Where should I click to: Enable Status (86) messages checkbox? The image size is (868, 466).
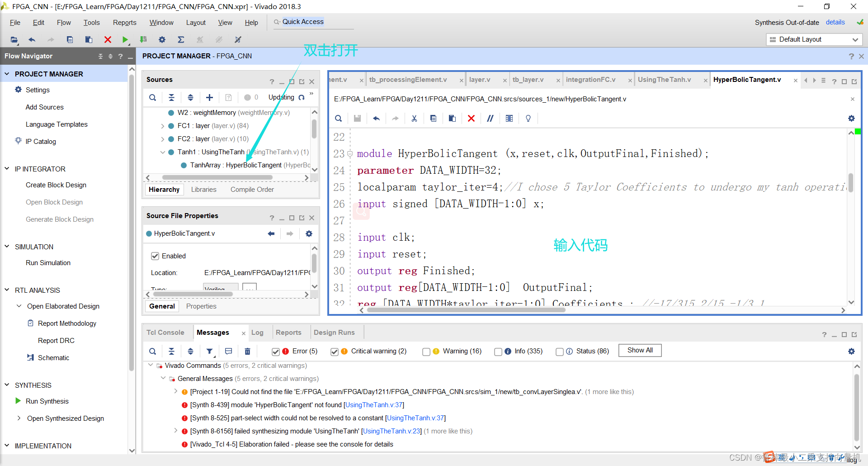(x=560, y=352)
